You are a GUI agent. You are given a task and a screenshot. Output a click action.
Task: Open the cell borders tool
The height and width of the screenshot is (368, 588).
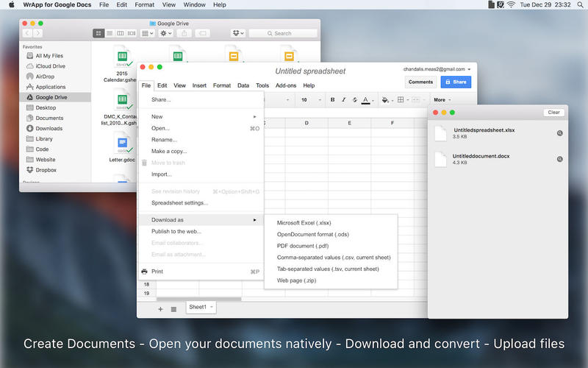pos(403,100)
